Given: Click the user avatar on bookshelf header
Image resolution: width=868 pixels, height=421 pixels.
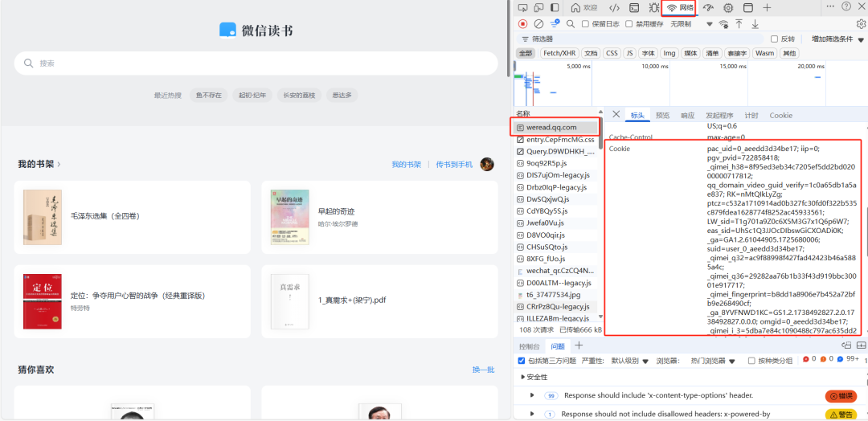Looking at the screenshot, I should (487, 165).
